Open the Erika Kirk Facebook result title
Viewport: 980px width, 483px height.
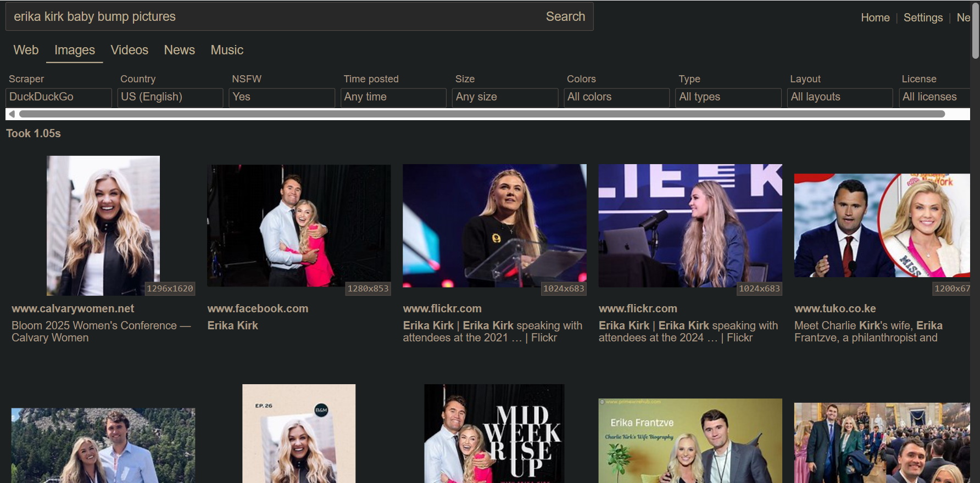pyautogui.click(x=232, y=325)
